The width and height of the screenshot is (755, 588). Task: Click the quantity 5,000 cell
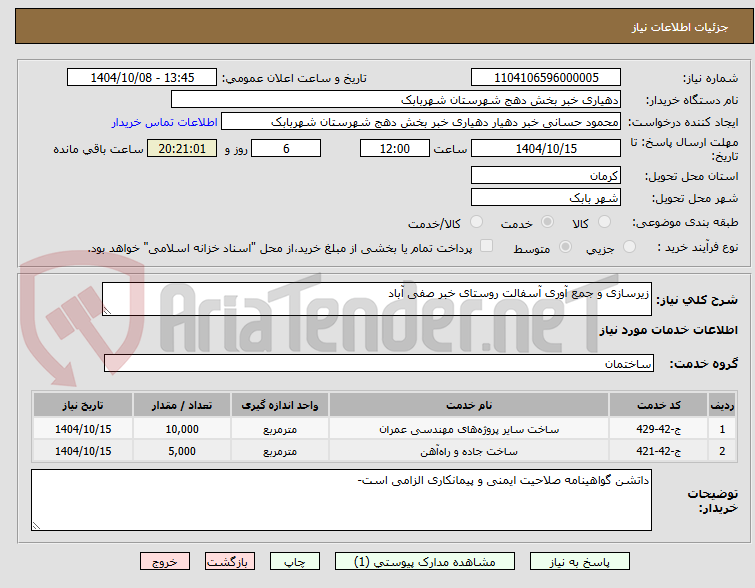182,451
